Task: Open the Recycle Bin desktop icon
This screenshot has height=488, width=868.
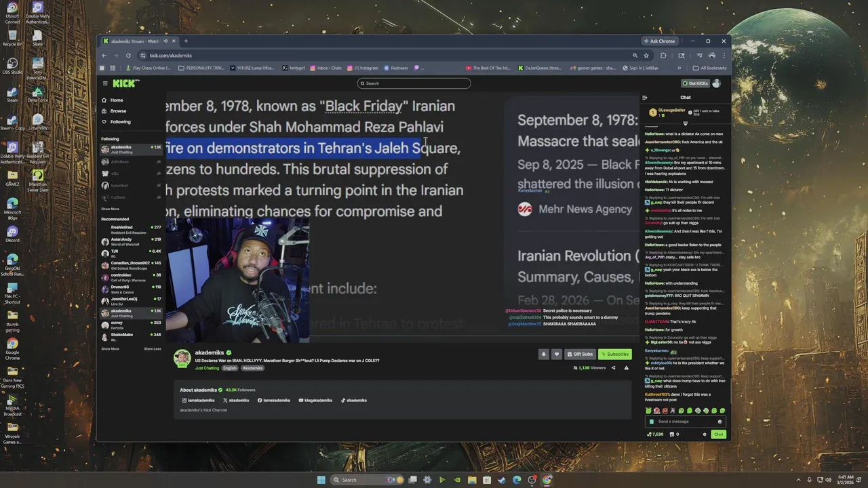Action: tap(12, 37)
